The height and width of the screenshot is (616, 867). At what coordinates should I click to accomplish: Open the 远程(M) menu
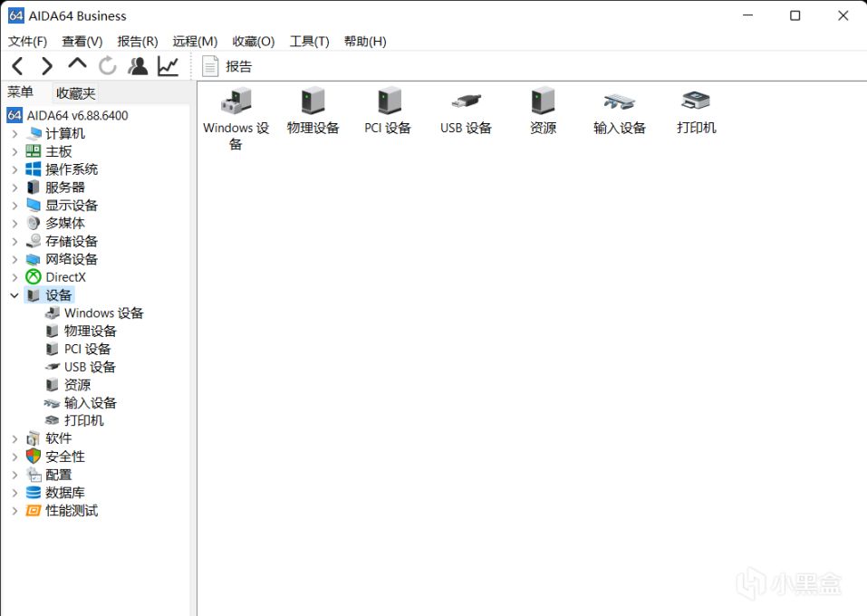[x=195, y=42]
